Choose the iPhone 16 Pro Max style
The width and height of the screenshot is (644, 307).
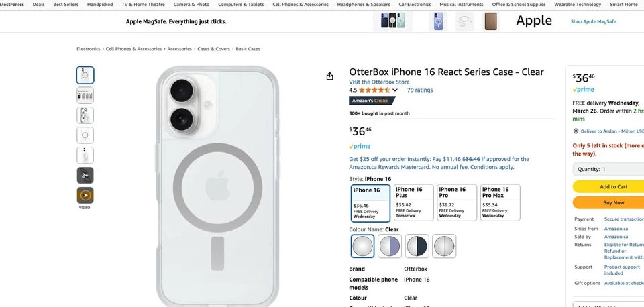coord(500,202)
